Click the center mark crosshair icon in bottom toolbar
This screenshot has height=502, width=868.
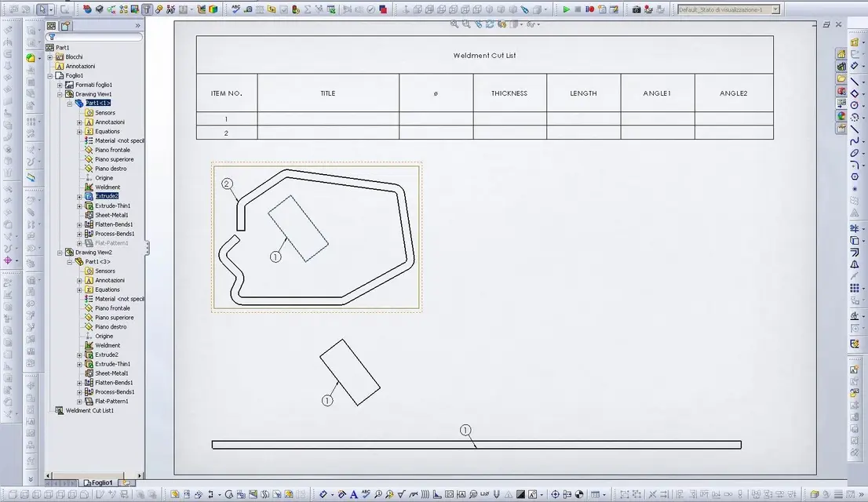pyautogui.click(x=555, y=494)
